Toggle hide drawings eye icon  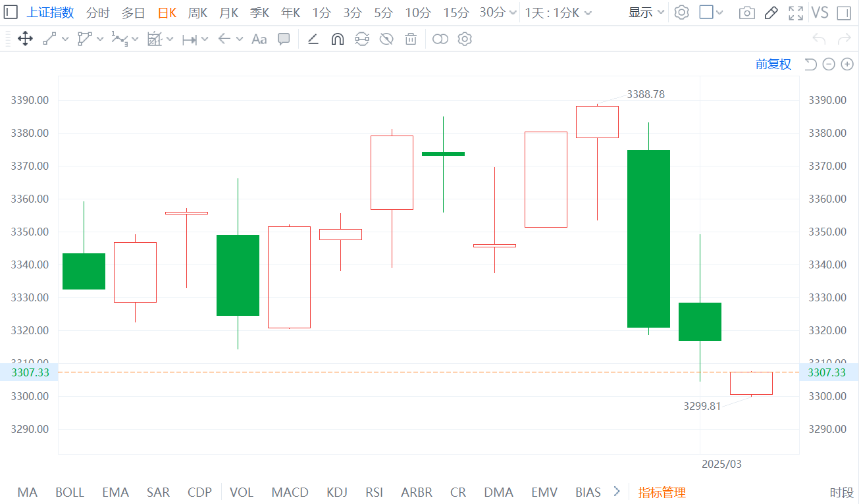(386, 39)
